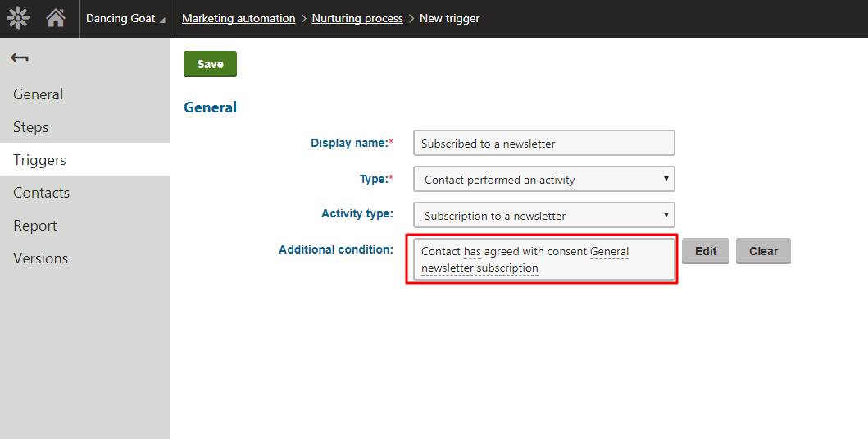
Task: Open the Type dropdown
Action: pos(544,179)
